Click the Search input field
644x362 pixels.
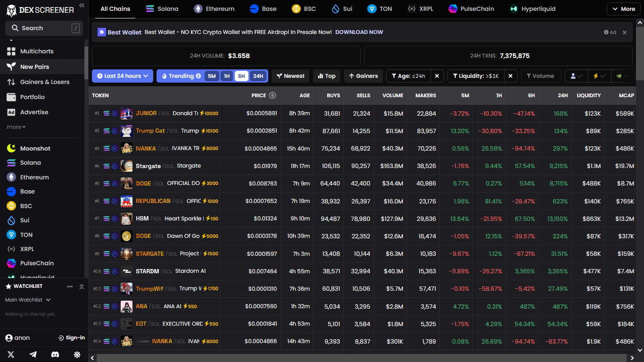[x=44, y=28]
